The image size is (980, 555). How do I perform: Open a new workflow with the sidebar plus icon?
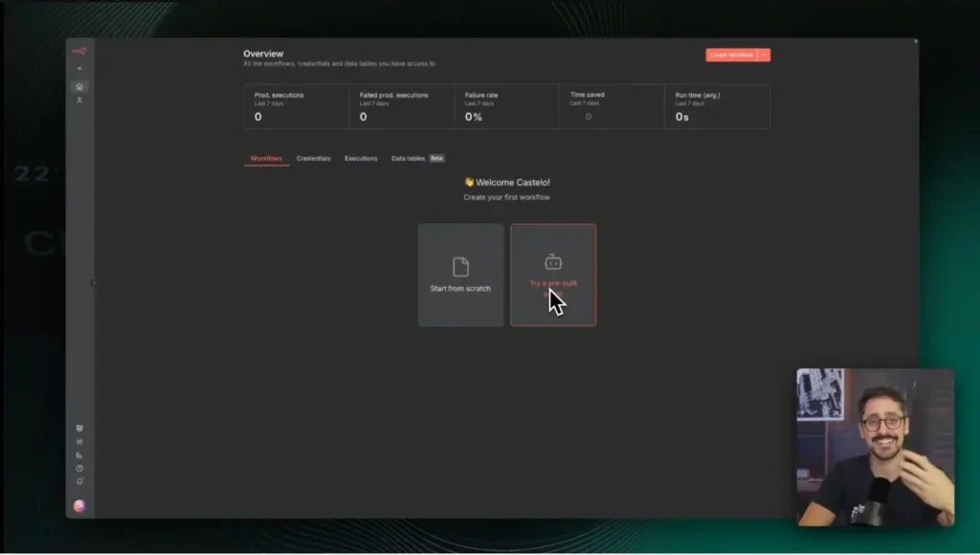(80, 68)
